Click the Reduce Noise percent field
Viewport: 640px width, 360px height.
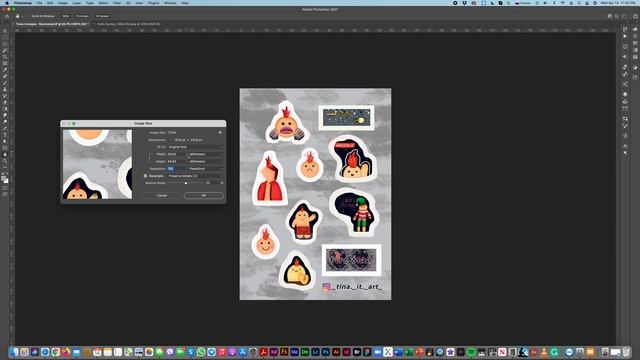click(x=211, y=183)
